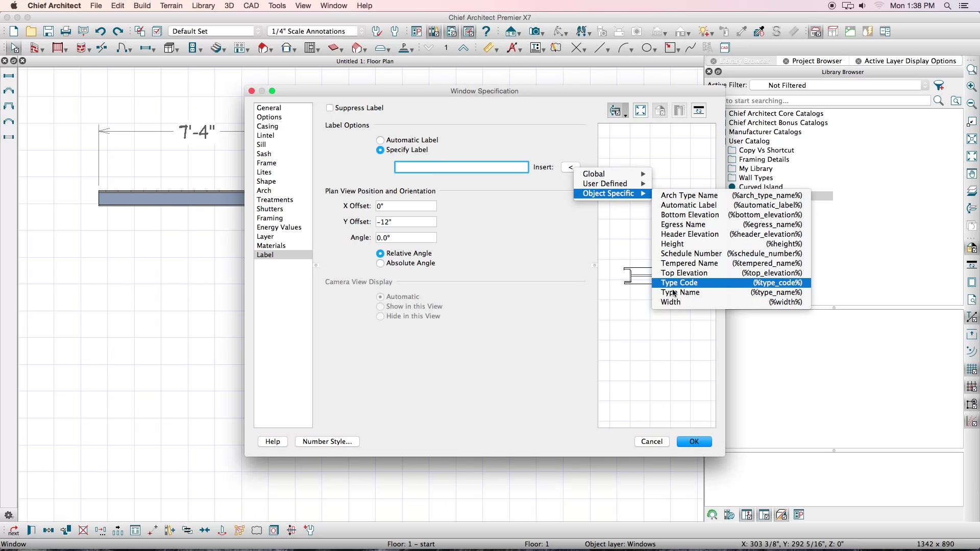Go up one floor with the up chevron
The width and height of the screenshot is (980, 551).
click(463, 48)
